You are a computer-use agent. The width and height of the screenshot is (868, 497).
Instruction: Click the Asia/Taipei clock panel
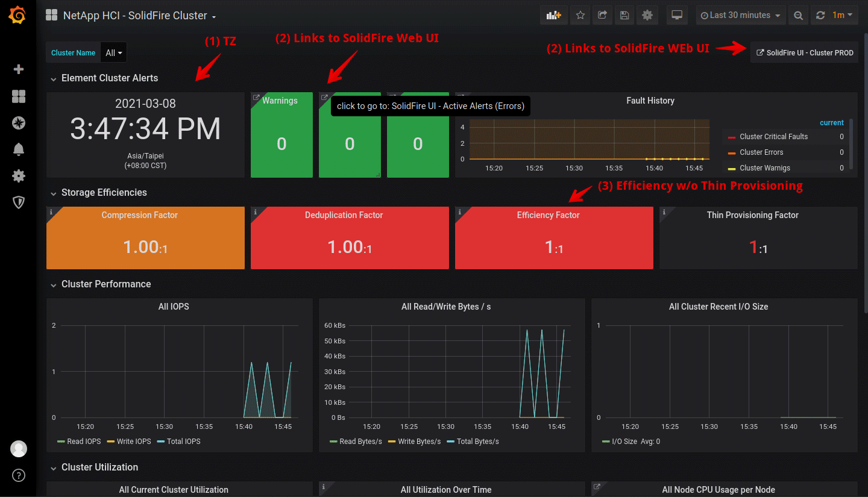click(x=145, y=135)
